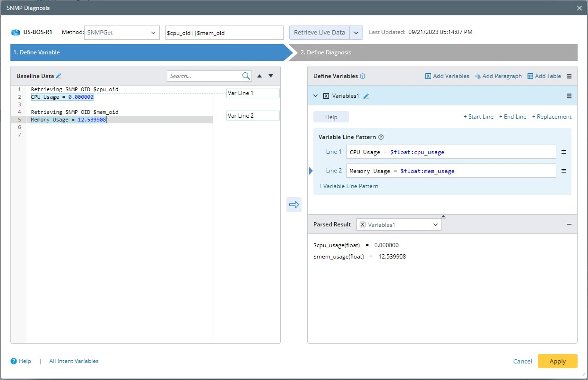Minimize the Parsed Result panel

(569, 225)
